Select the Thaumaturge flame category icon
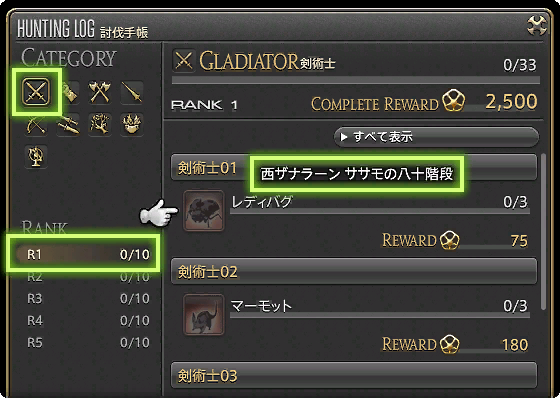Image resolution: width=560 pixels, height=400 pixels. coord(132,125)
